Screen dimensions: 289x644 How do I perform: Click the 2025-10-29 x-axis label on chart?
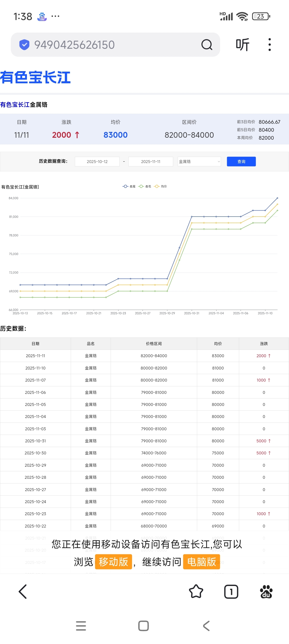click(x=167, y=313)
